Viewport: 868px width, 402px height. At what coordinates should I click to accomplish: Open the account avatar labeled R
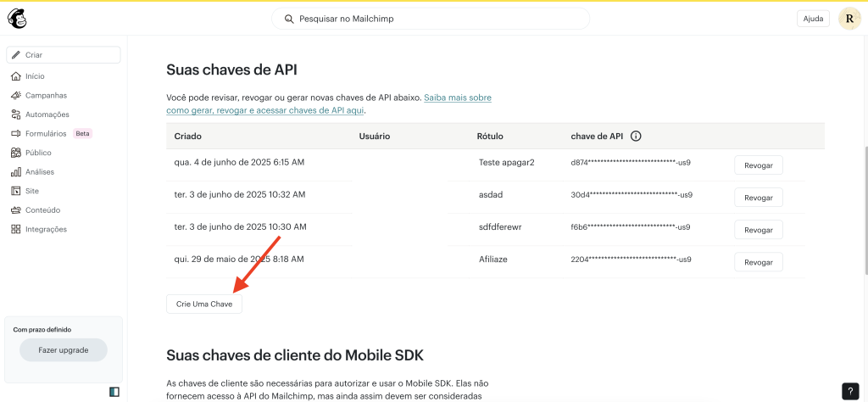849,19
